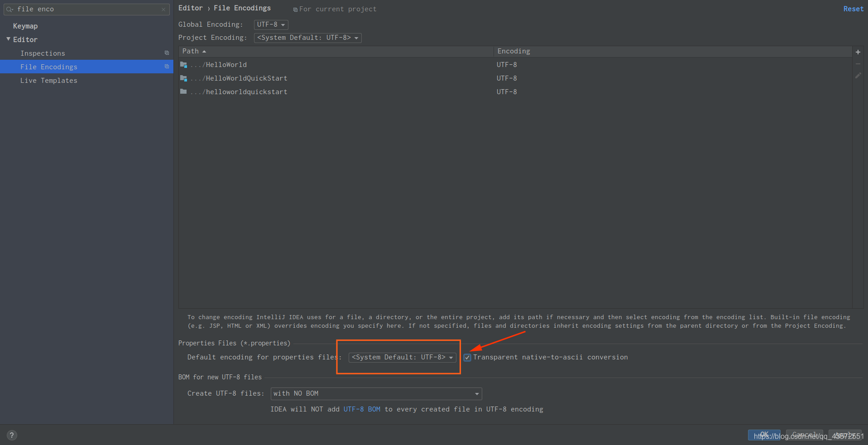Click the 'file enco' search input

click(87, 10)
